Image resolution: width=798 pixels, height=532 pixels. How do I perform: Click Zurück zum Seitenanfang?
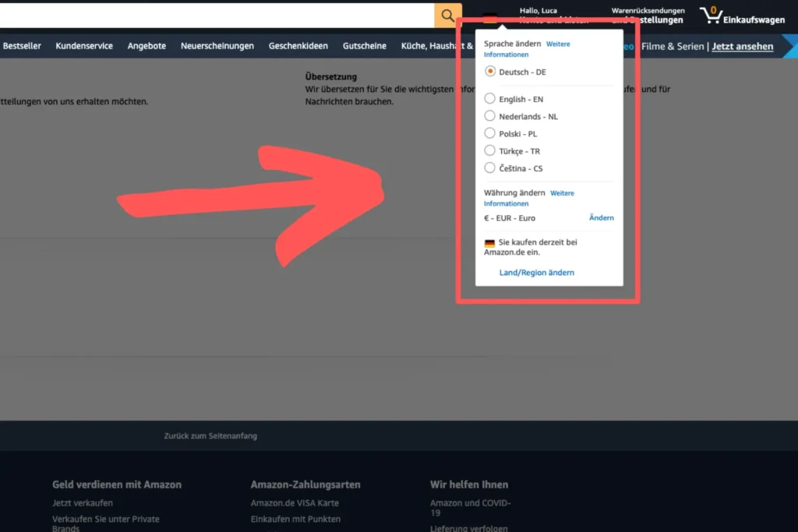(x=210, y=436)
